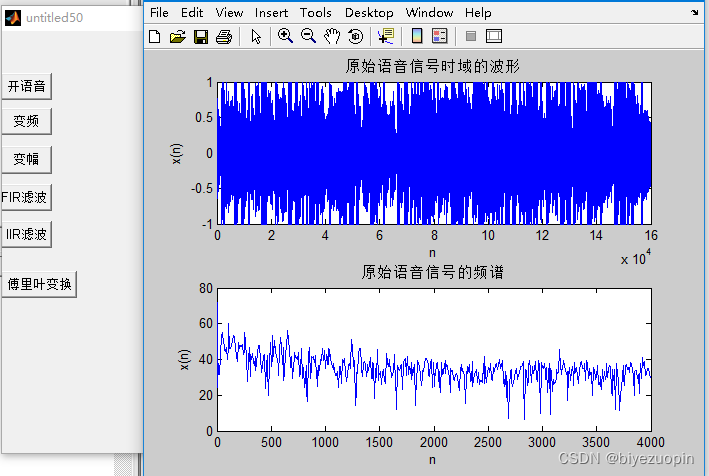Click the title 原始语音信号的频谱
Screen dimensions: 709x476
[x=432, y=272]
